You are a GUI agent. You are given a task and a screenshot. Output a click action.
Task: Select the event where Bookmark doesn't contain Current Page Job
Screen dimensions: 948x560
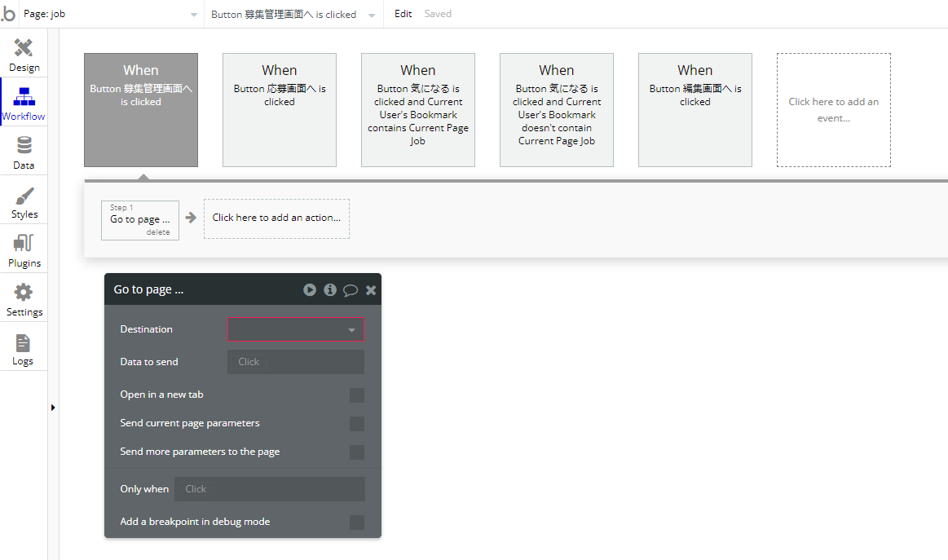tap(556, 109)
